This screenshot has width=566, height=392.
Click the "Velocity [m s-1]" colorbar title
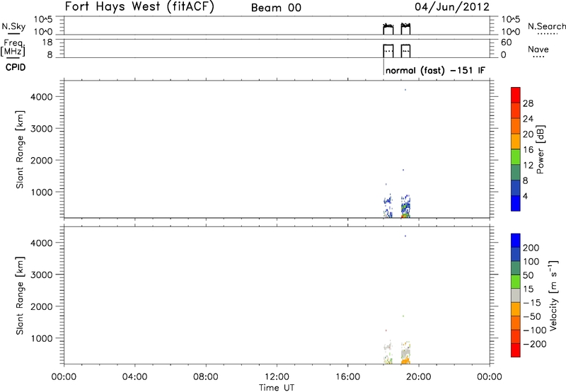[553, 296]
